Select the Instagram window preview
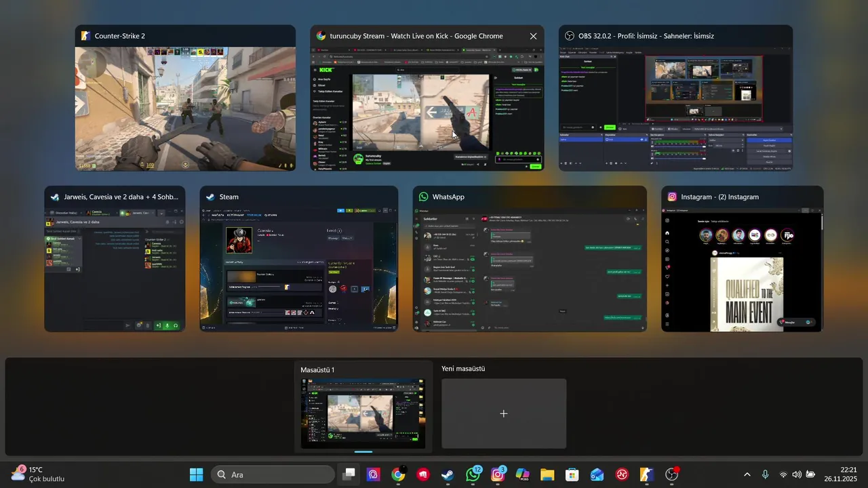The width and height of the screenshot is (868, 488). [743, 259]
